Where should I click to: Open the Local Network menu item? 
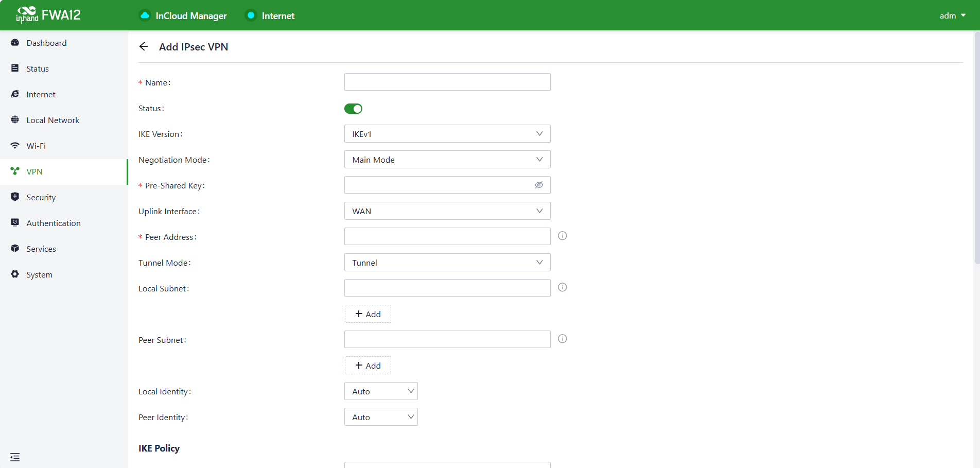pos(52,120)
